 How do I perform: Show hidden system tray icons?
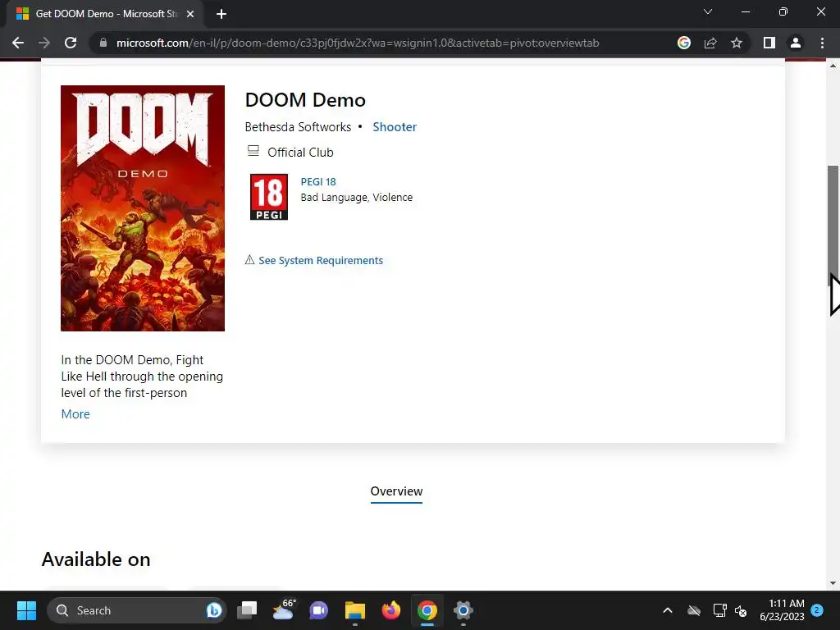[x=668, y=610]
